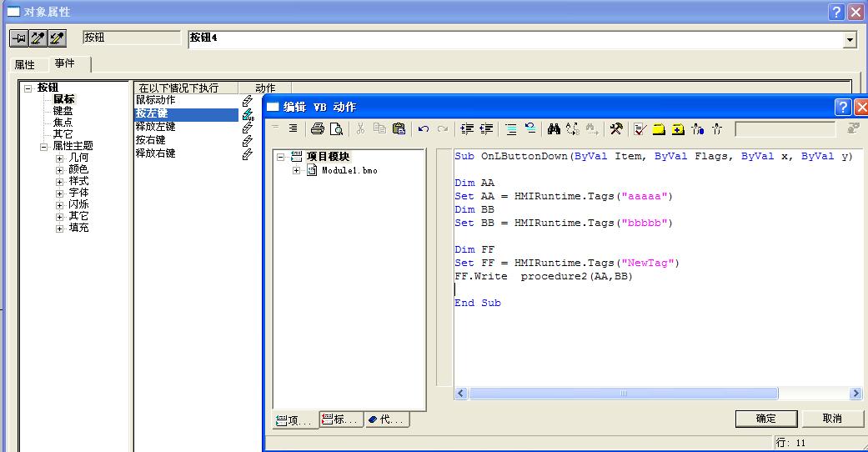Click the decrease indent left-align toolbar icon

point(276,128)
